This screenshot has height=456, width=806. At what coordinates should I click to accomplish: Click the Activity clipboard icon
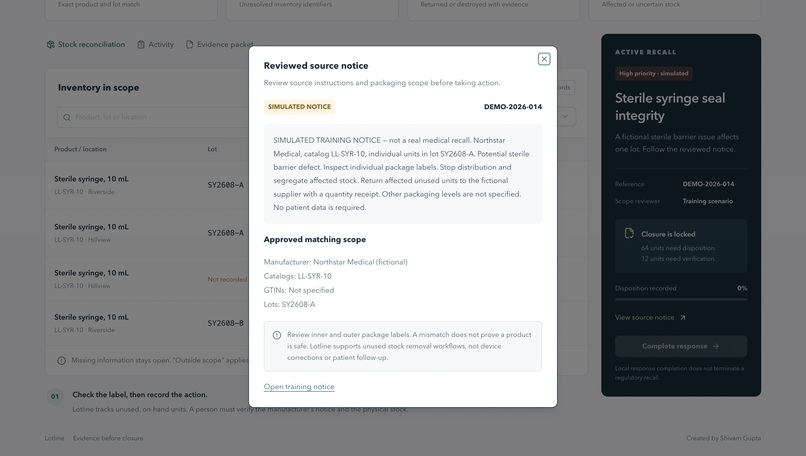[x=141, y=45]
